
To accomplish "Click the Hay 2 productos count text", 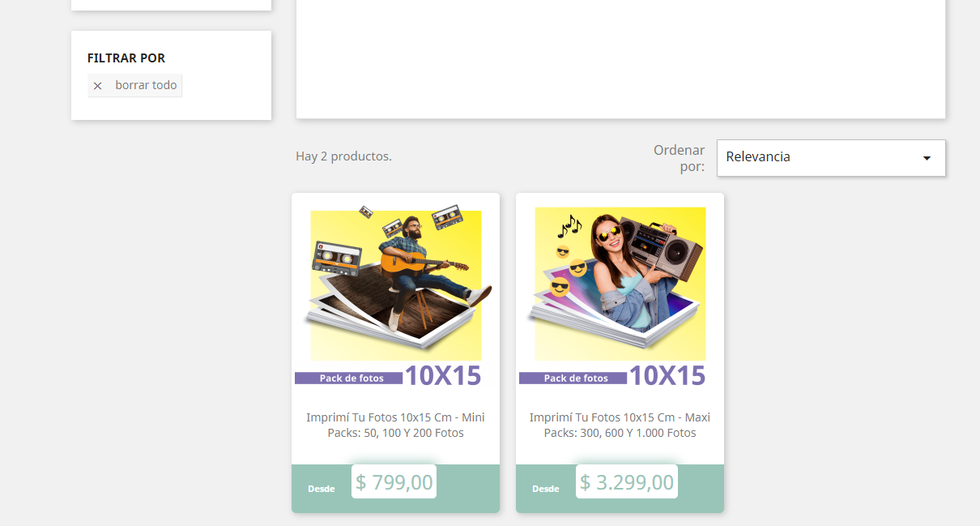I will [343, 156].
